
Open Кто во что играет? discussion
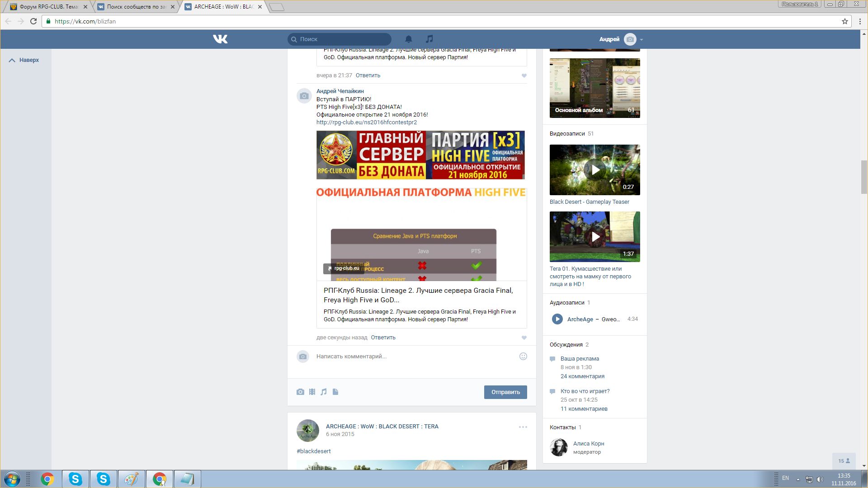(585, 391)
